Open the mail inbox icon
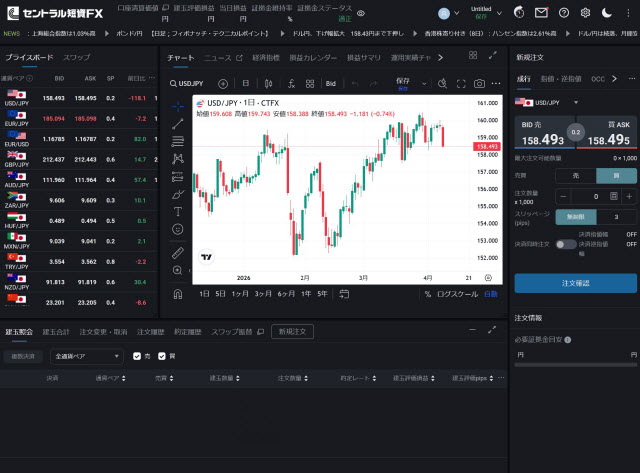This screenshot has height=473, width=640. pos(541,13)
